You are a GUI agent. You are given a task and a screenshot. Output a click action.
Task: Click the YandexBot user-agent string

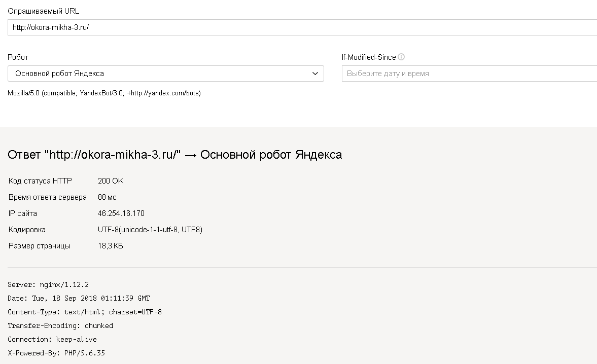[104, 93]
